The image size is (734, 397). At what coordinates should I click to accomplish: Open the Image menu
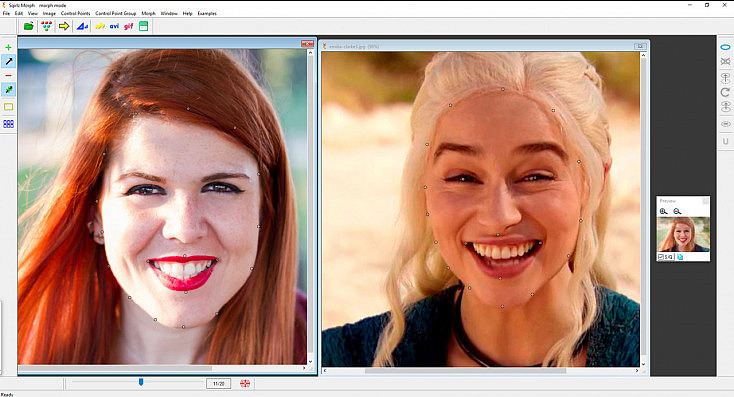(49, 13)
